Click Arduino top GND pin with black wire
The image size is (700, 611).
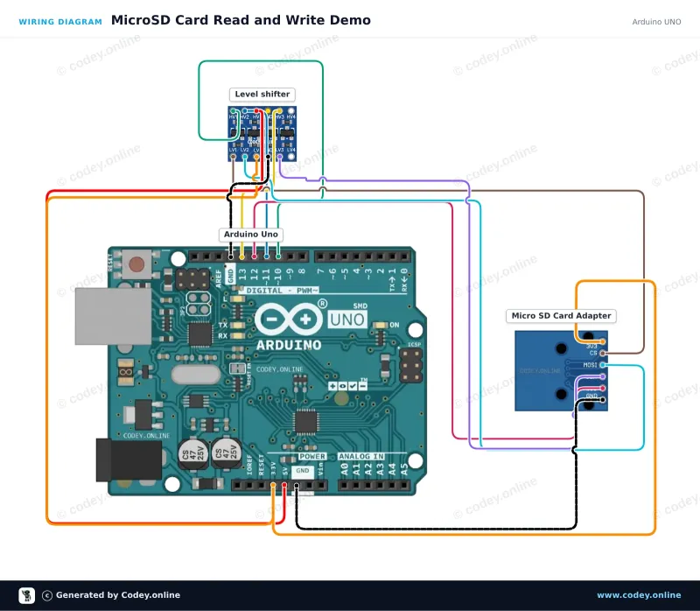230,256
